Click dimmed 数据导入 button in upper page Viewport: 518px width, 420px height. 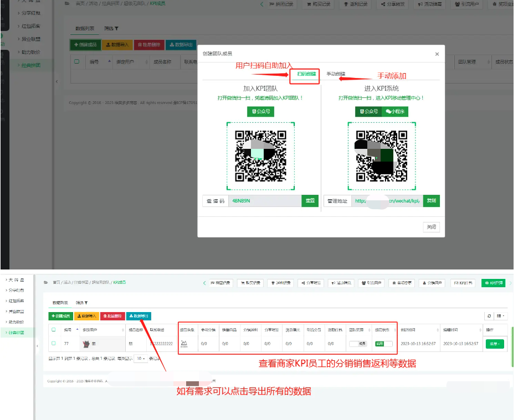(x=117, y=44)
